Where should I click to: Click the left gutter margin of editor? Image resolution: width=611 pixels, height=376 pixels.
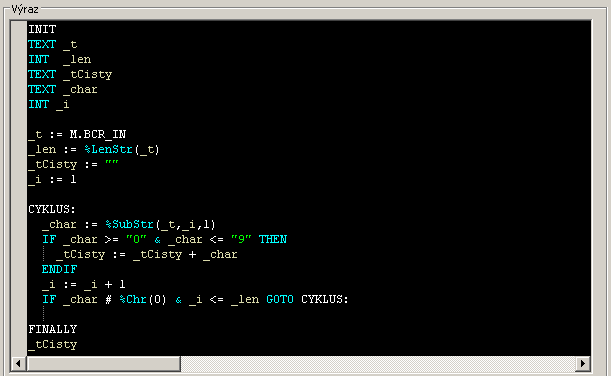19,188
